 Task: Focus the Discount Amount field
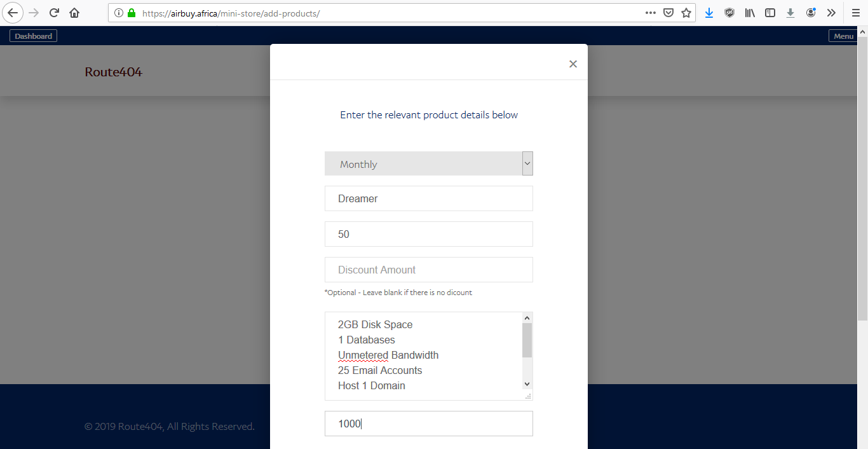[429, 270]
